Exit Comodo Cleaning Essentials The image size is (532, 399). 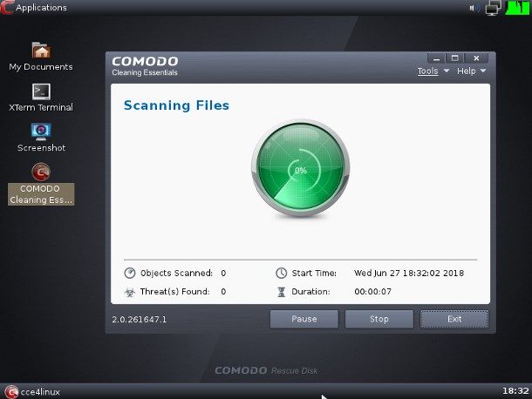click(x=454, y=319)
